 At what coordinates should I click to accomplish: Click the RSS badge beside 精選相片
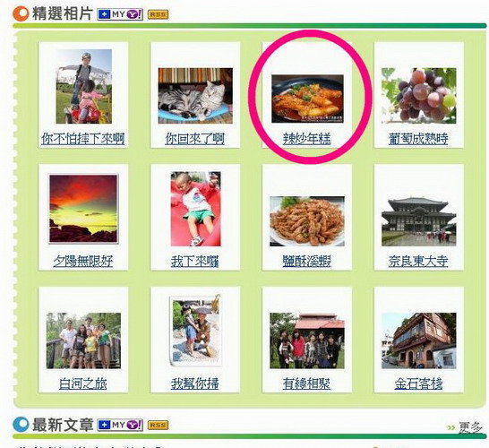(x=158, y=14)
